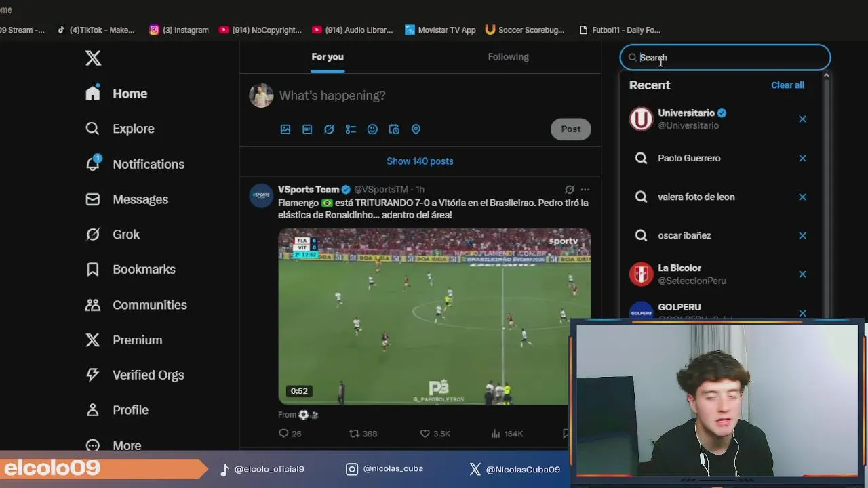Open Bookmarks in the sidebar
This screenshot has width=868, height=488.
pos(131,270)
